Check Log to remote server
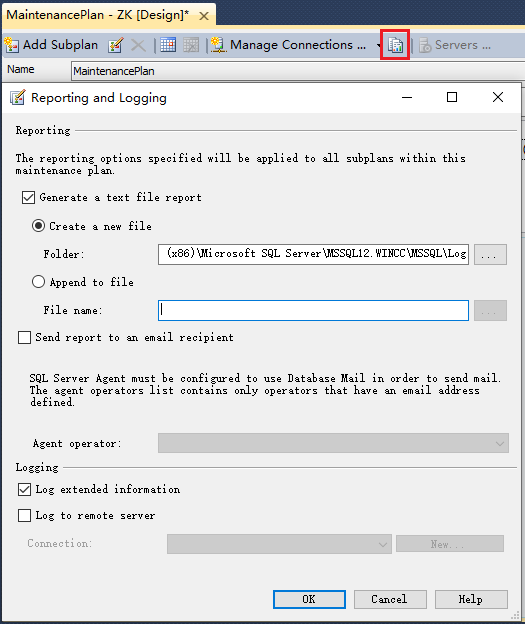Screen dimensions: 525x624 click(x=24, y=516)
